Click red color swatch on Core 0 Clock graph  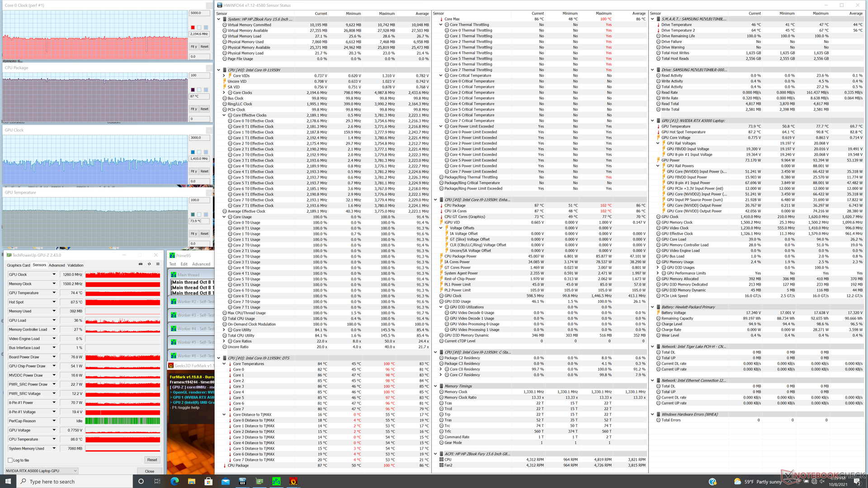click(x=193, y=28)
